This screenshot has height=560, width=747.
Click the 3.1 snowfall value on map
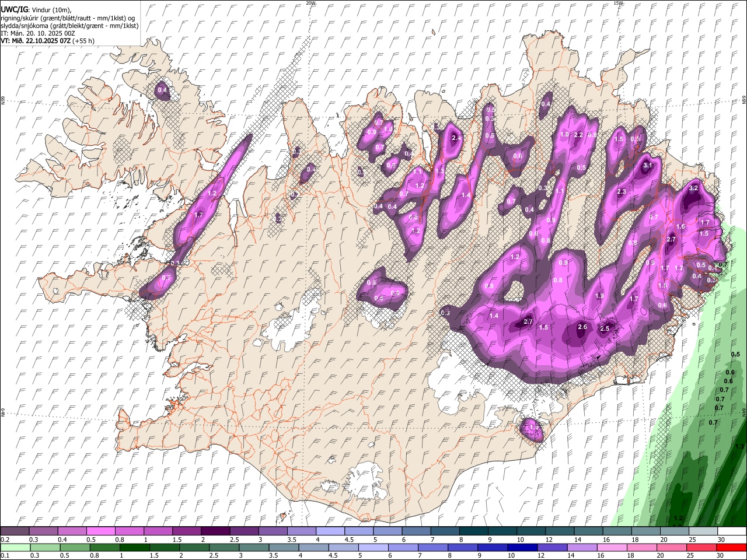click(x=647, y=166)
